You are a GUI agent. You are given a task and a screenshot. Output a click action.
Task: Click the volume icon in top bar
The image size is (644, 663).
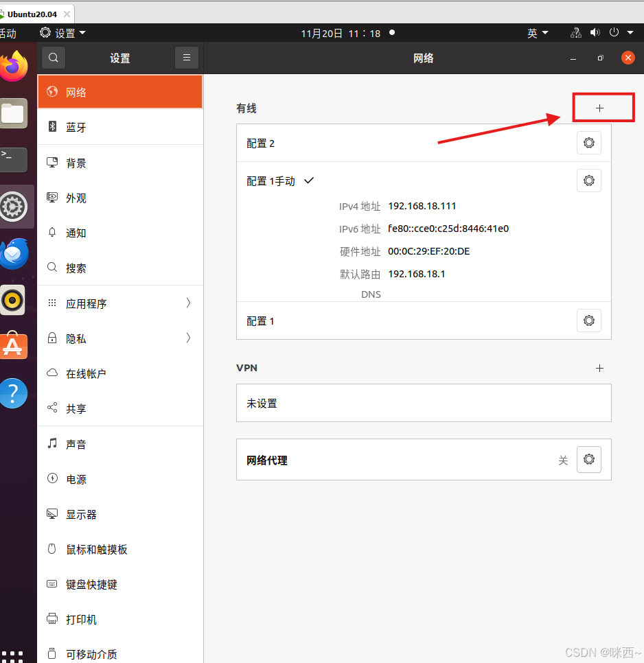[595, 32]
